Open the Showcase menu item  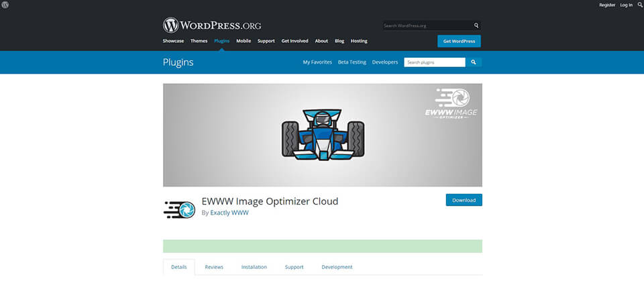coord(173,41)
